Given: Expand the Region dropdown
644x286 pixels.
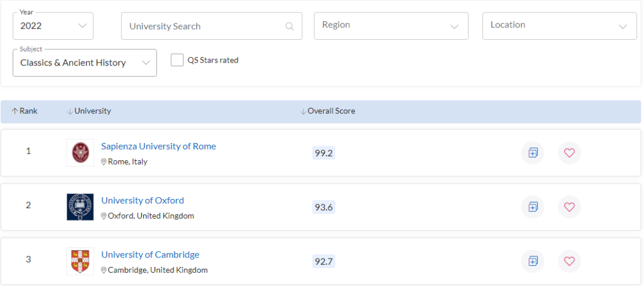Looking at the screenshot, I should (x=391, y=26).
